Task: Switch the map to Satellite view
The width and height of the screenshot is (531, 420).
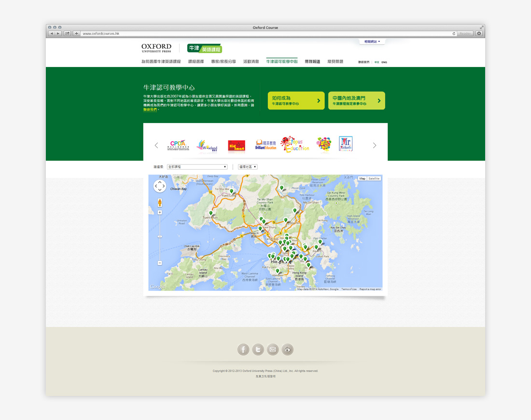Action: (x=374, y=178)
